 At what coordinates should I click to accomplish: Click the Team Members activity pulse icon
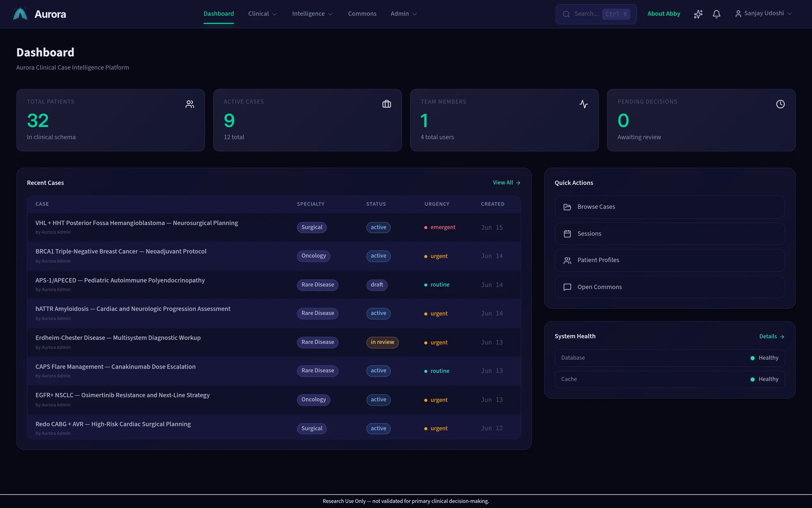(583, 104)
